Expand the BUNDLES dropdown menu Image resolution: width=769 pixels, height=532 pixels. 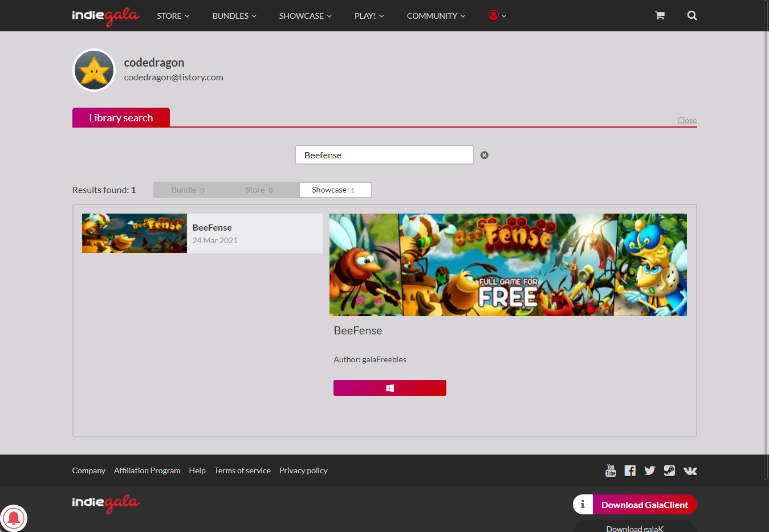(x=234, y=16)
